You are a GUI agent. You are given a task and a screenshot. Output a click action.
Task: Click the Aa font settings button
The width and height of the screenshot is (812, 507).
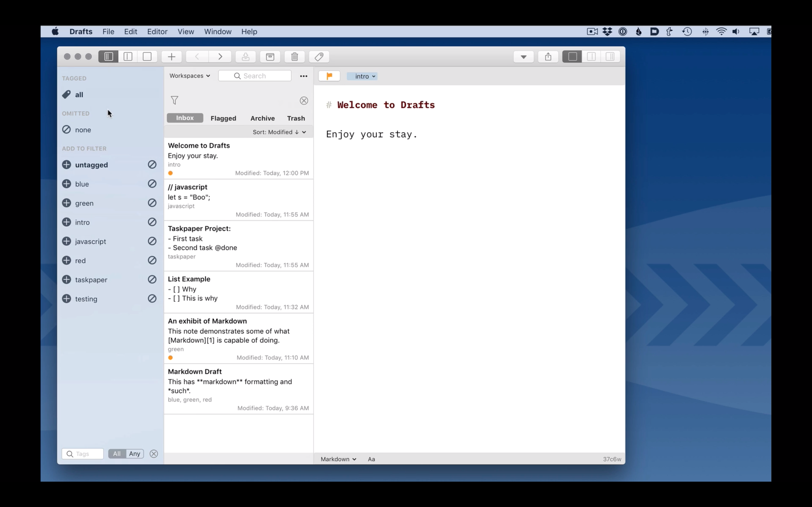tap(371, 459)
